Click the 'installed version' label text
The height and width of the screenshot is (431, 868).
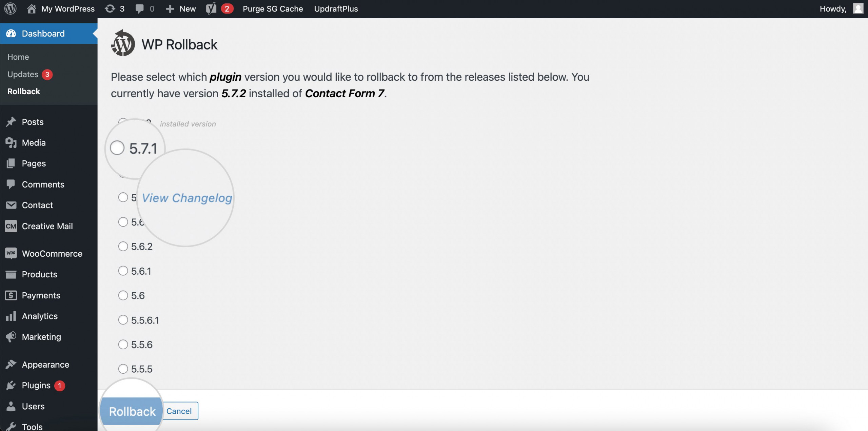188,124
